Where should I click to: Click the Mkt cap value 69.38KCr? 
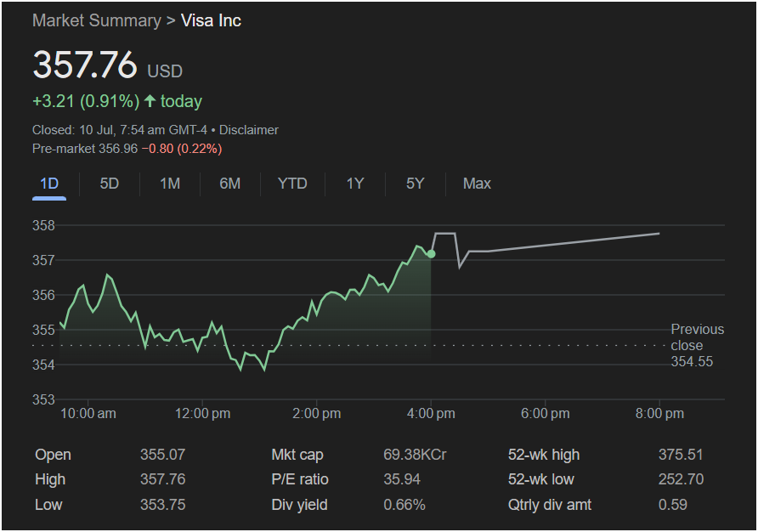point(415,455)
